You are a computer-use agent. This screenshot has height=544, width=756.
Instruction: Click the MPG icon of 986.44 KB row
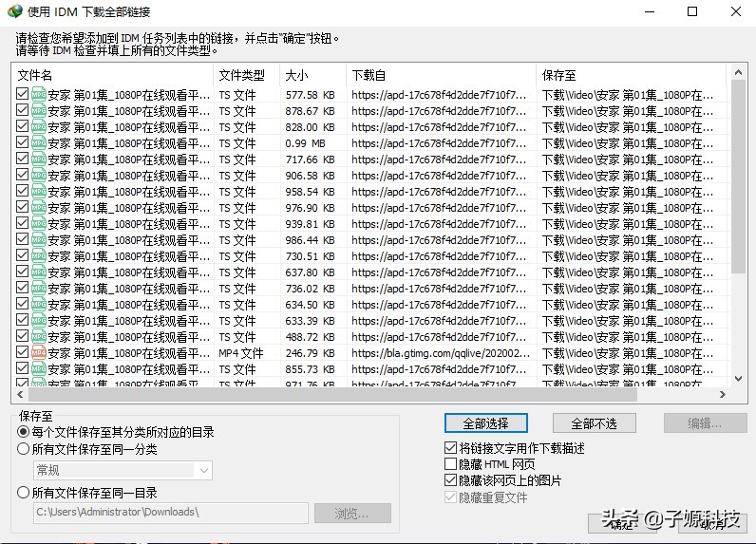(39, 239)
